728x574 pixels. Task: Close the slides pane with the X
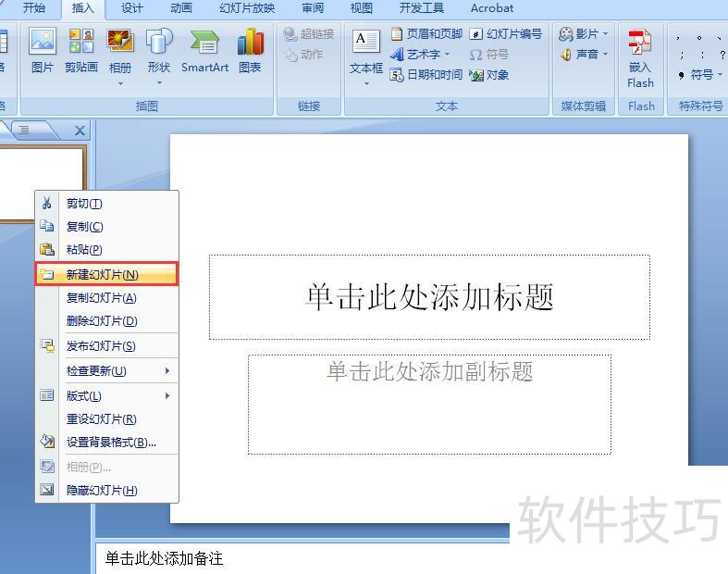tap(80, 131)
